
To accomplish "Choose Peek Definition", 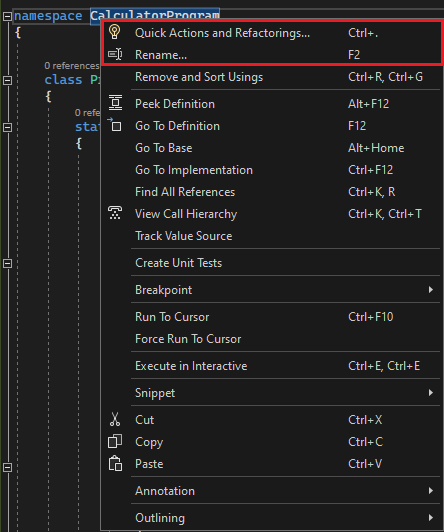I will pos(272,104).
